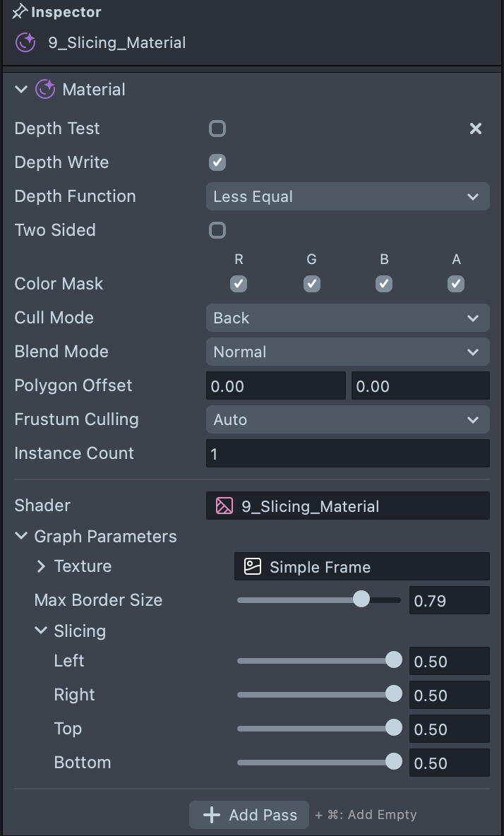Image resolution: width=504 pixels, height=836 pixels.
Task: Disable the Depth Write checkbox
Action: [x=217, y=162]
